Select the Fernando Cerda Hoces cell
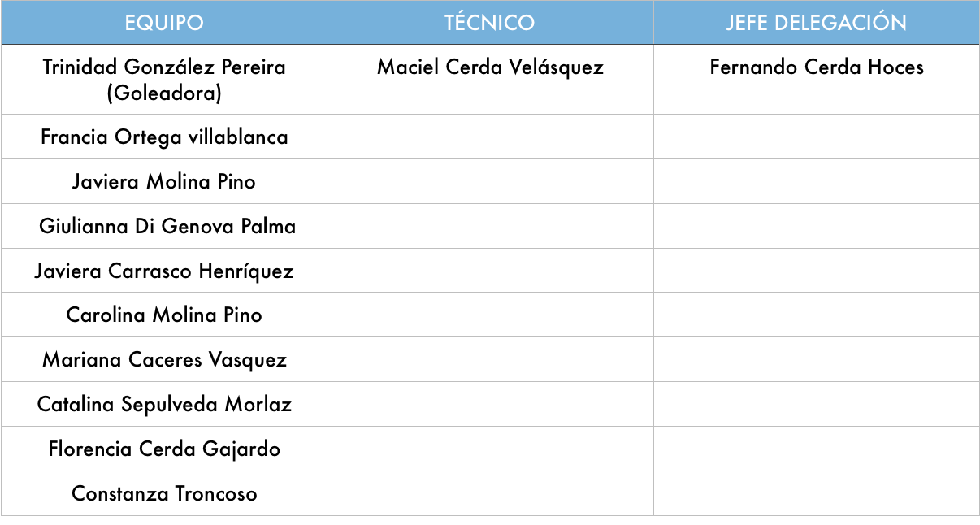980x525 pixels. tap(817, 80)
